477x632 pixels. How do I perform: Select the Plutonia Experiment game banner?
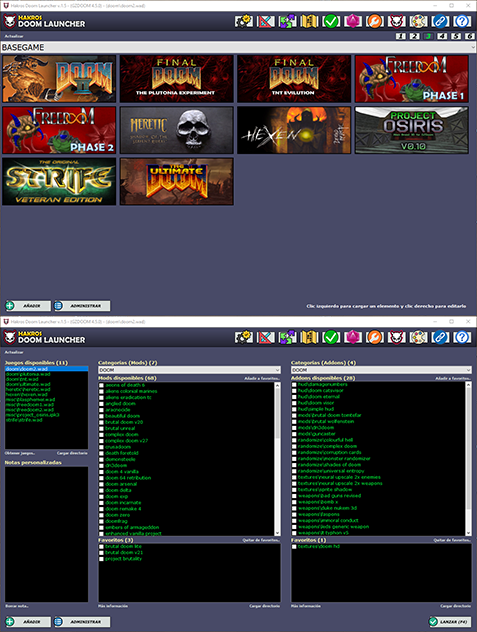coord(177,79)
